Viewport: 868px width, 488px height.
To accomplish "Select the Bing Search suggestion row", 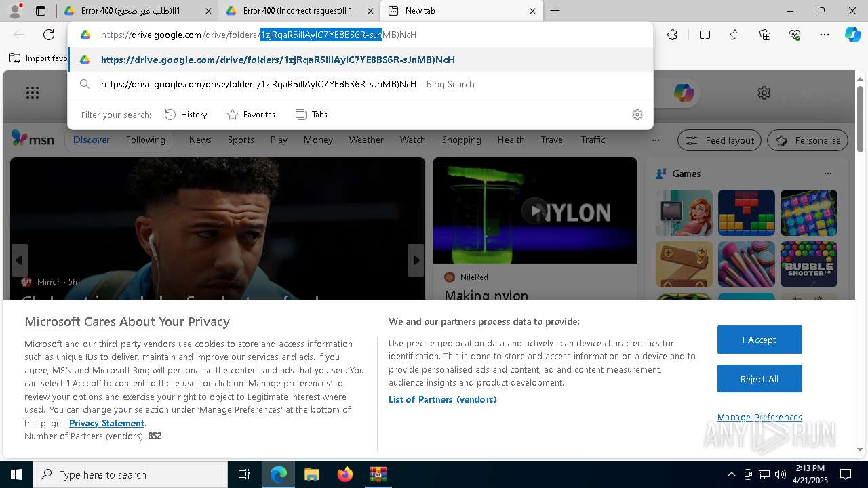I will [360, 84].
